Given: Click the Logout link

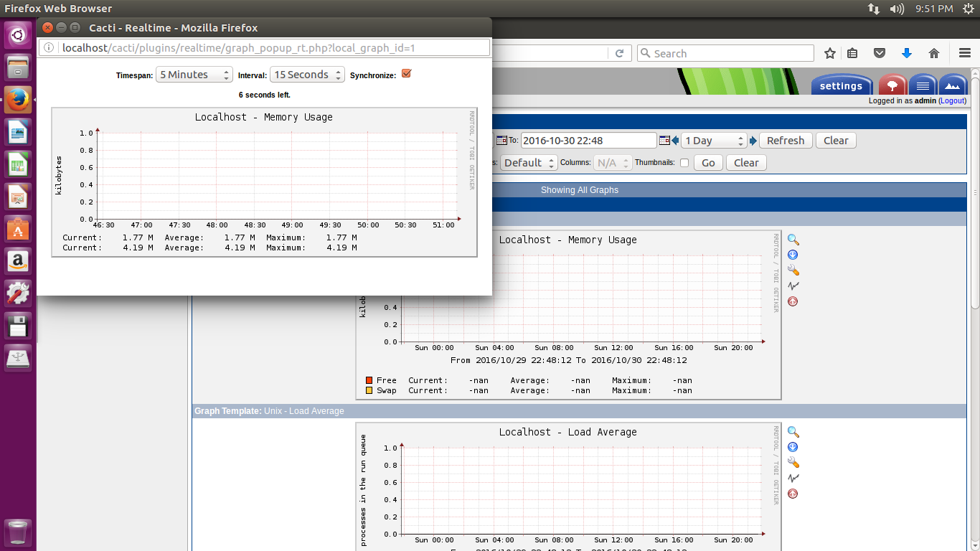Looking at the screenshot, I should pos(953,101).
